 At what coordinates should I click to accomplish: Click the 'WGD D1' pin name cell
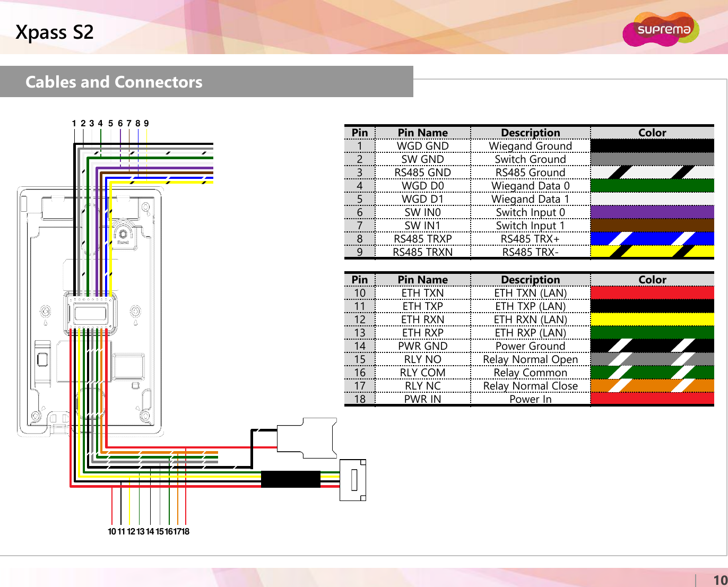pos(423,199)
